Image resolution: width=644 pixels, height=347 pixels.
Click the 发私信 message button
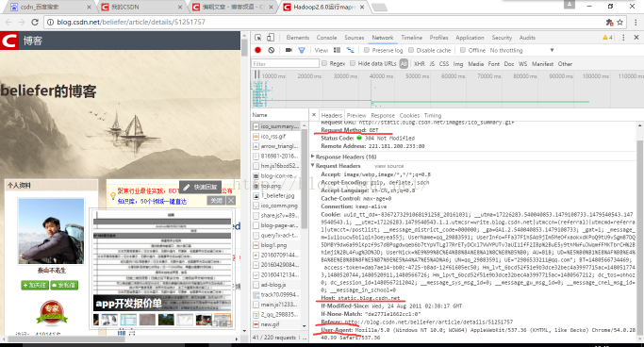pyautogui.click(x=64, y=285)
